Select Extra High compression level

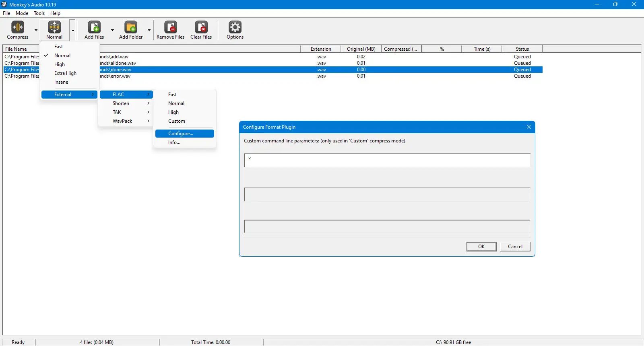(69, 73)
